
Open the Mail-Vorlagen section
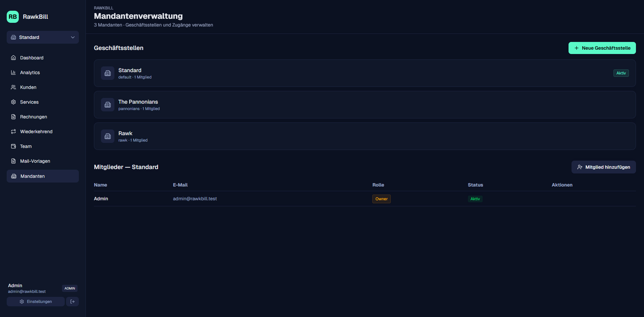coord(35,161)
